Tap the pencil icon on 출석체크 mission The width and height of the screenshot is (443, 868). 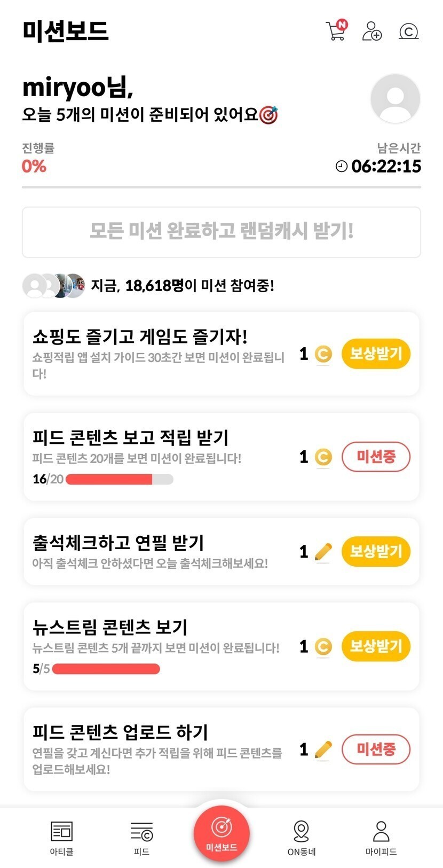coord(323,552)
